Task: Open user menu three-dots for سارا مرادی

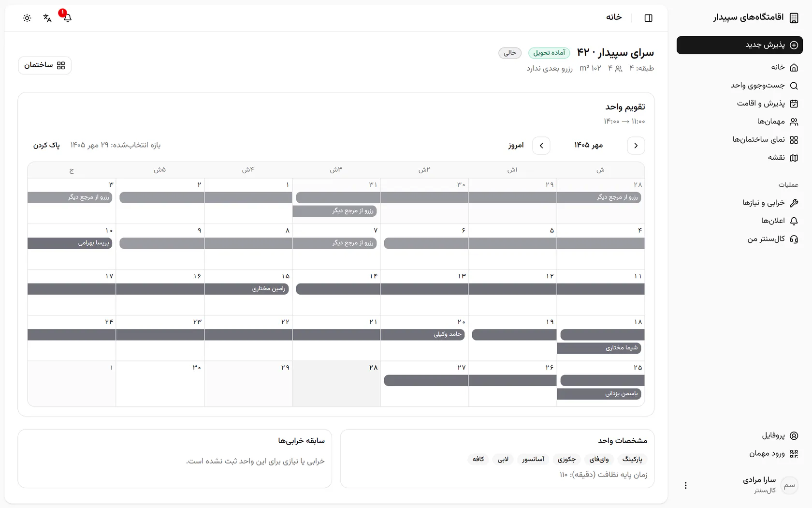Action: tap(685, 485)
